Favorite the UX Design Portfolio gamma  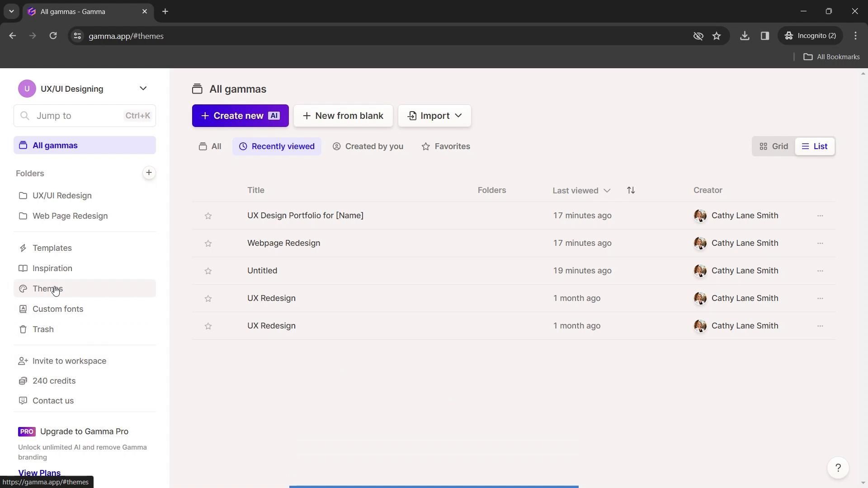click(208, 216)
